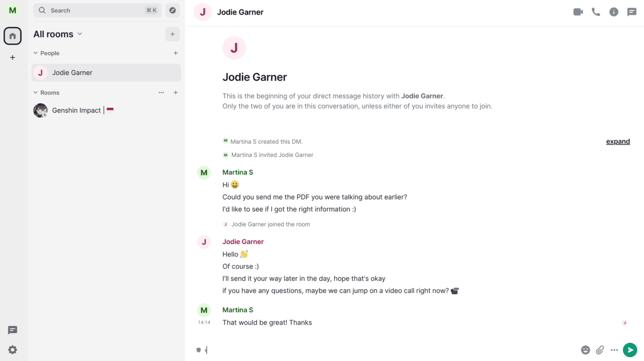
Task: Attach a file to message
Action: [600, 350]
